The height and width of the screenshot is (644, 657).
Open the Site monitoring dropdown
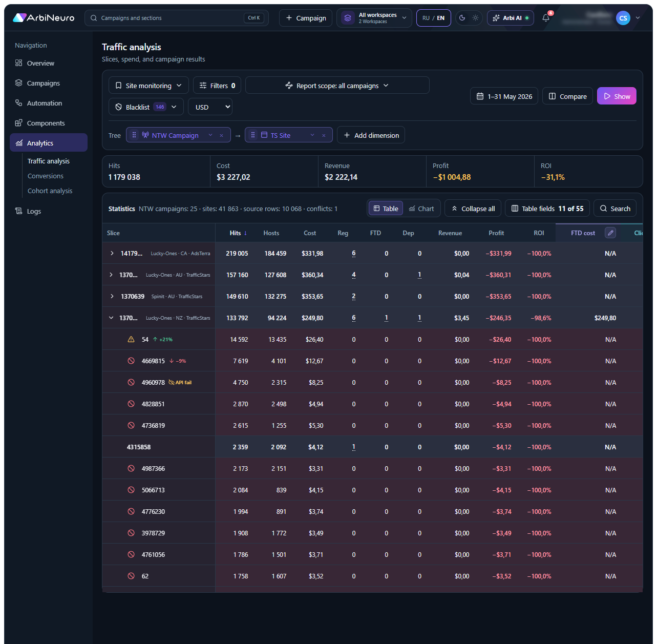[x=149, y=86]
